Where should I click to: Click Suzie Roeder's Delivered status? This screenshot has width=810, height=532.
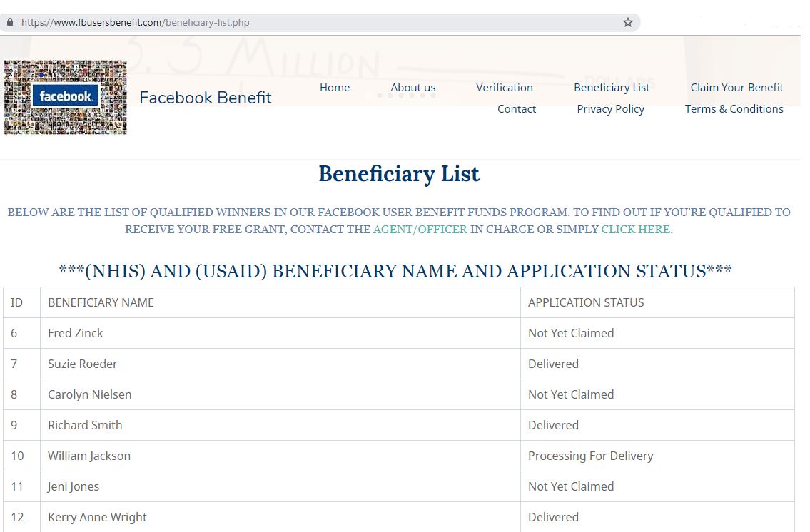tap(553, 364)
